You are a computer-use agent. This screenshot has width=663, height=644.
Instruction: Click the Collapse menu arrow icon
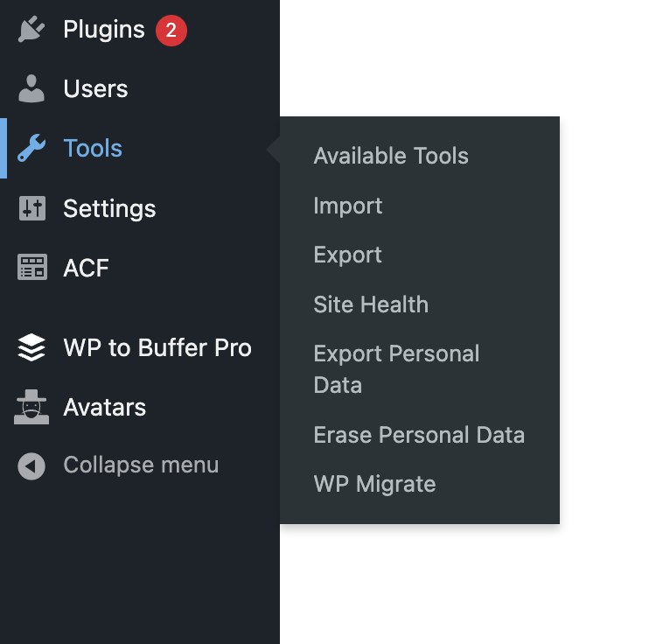coord(31,465)
